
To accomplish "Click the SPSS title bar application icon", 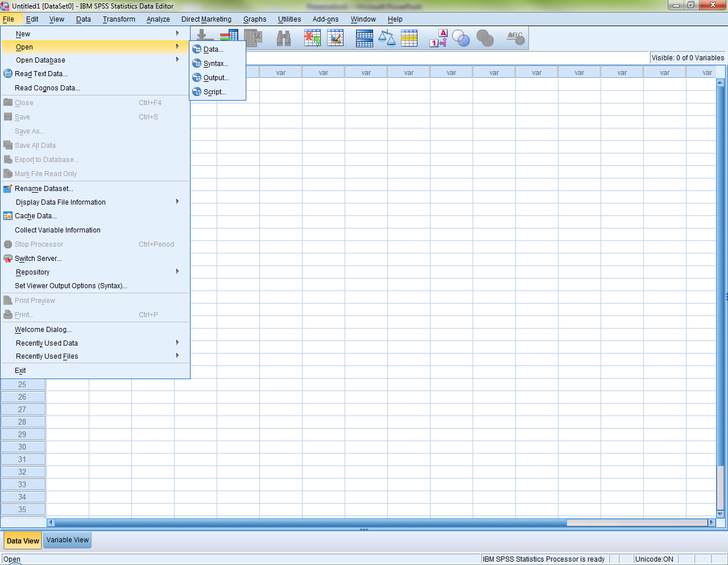I will (x=5, y=6).
